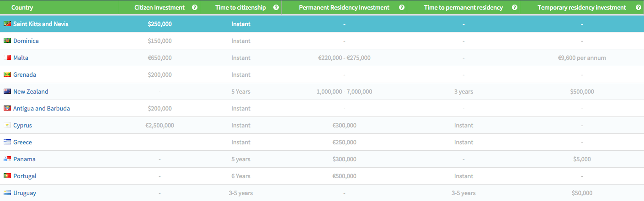644x201 pixels.
Task: Open help icon beside Time to citizenship
Action: 276,7
